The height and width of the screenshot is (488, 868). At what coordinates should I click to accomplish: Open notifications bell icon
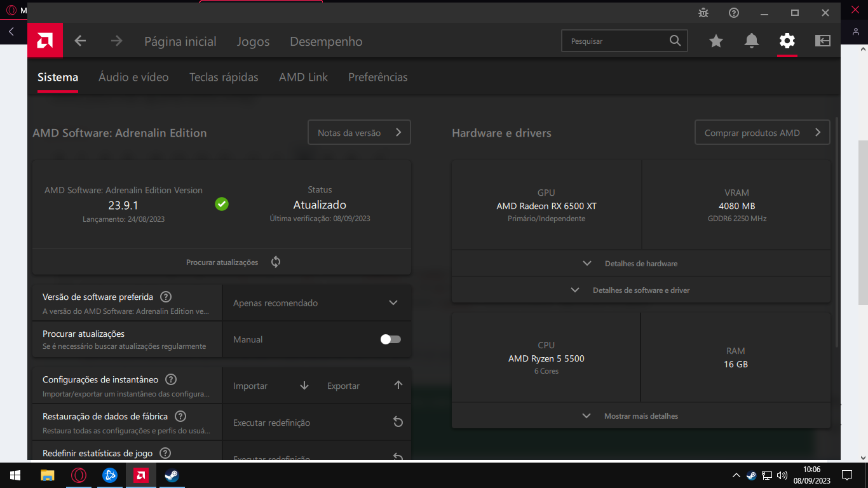[x=752, y=41]
